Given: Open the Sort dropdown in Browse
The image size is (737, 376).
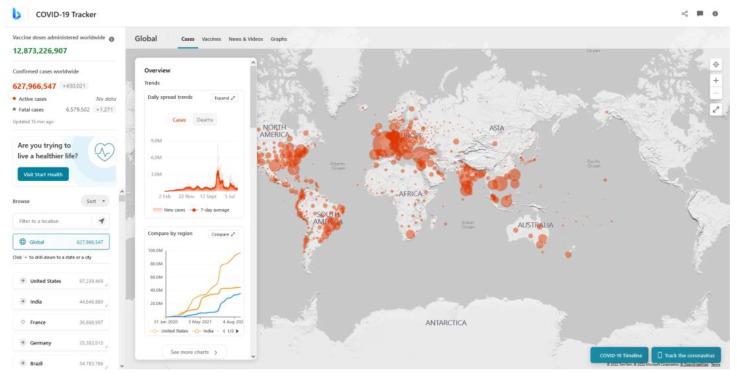Looking at the screenshot, I should coord(95,201).
